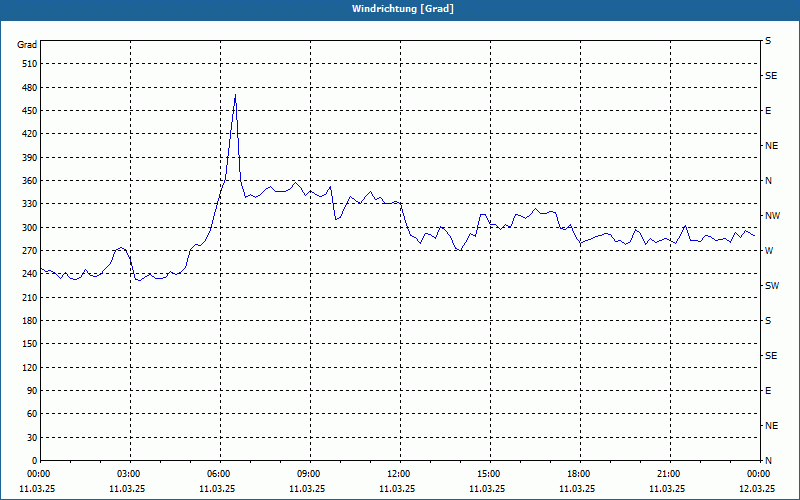This screenshot has height=500, width=800.
Task: Select the 00:00 label above 12.03.25
Action: (x=760, y=474)
